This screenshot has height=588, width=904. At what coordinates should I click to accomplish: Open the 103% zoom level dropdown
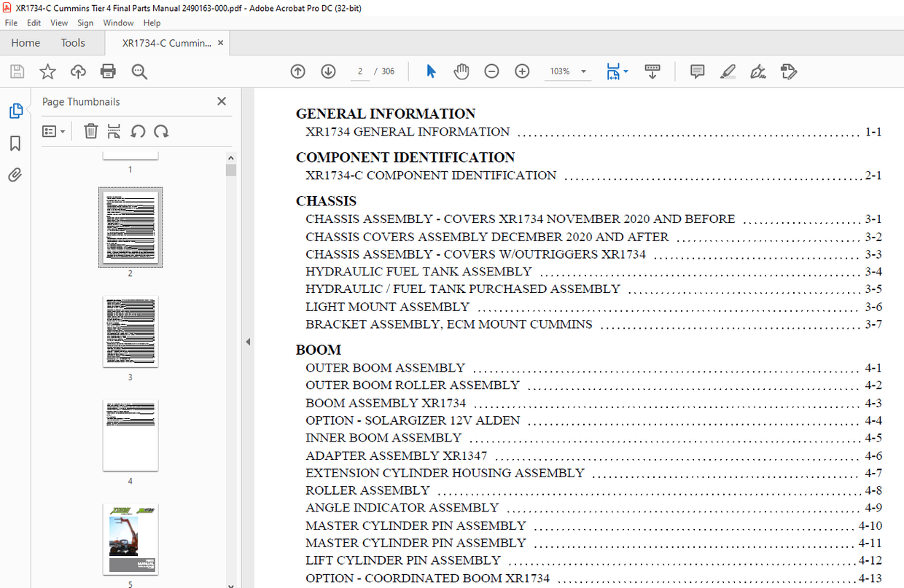(x=568, y=71)
